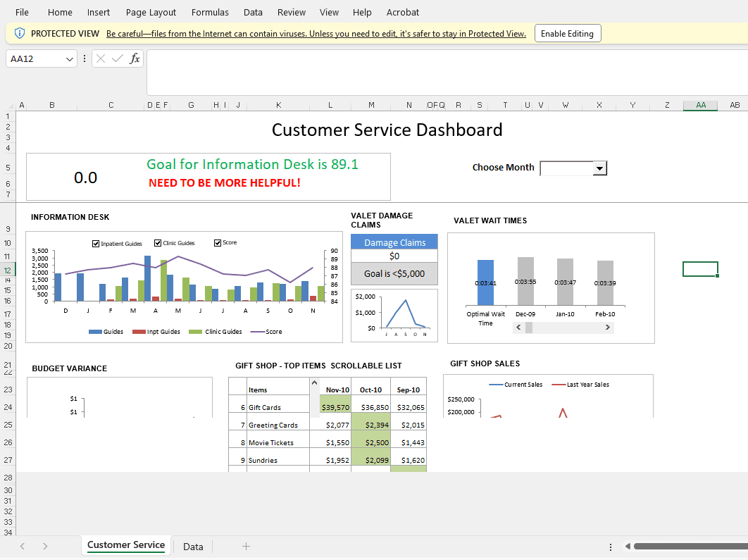Open the Choose Month dropdown

coord(599,168)
